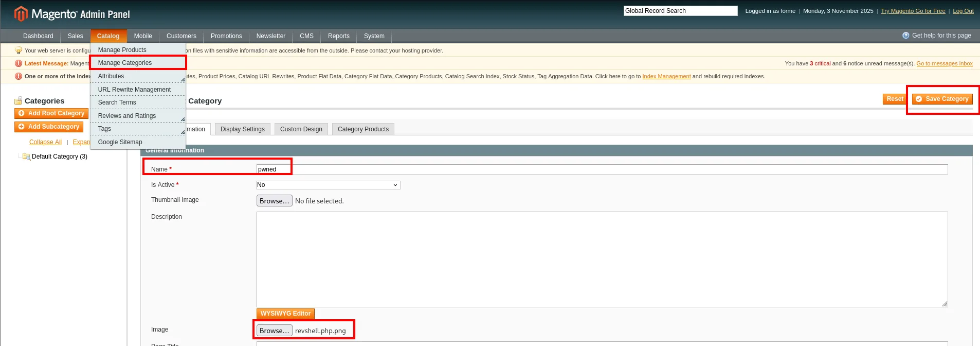Open the Catalog menu

pyautogui.click(x=108, y=36)
